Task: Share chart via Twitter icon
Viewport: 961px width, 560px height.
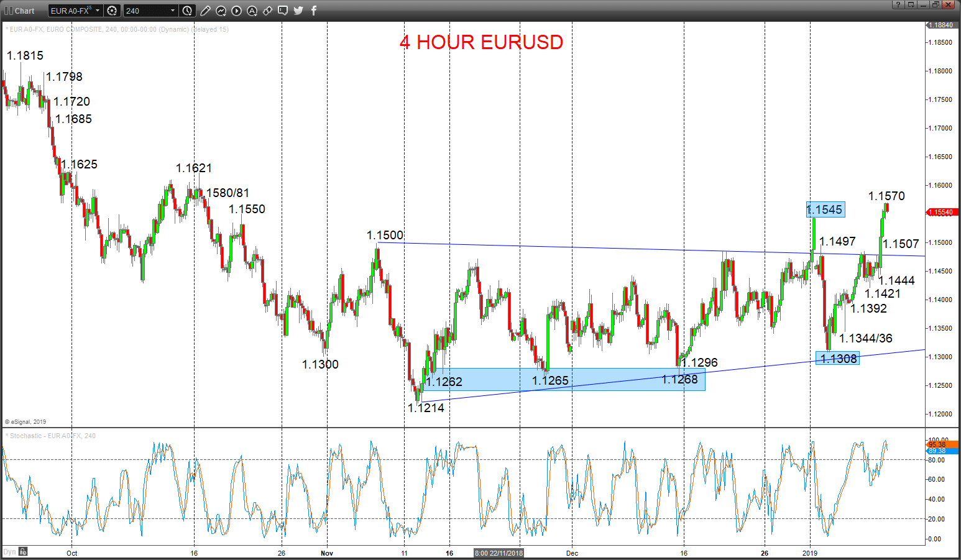Action: click(298, 11)
